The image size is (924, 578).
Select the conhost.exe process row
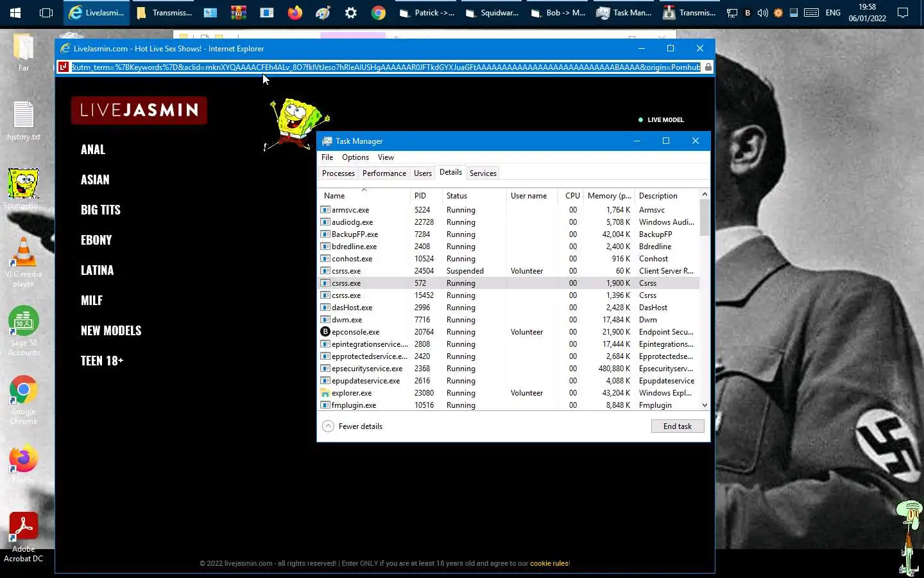[x=509, y=259]
